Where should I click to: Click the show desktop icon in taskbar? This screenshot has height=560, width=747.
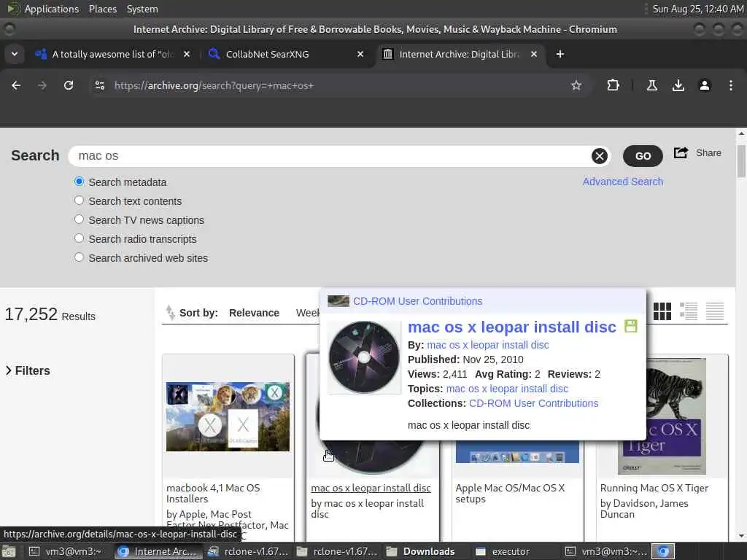click(9, 552)
